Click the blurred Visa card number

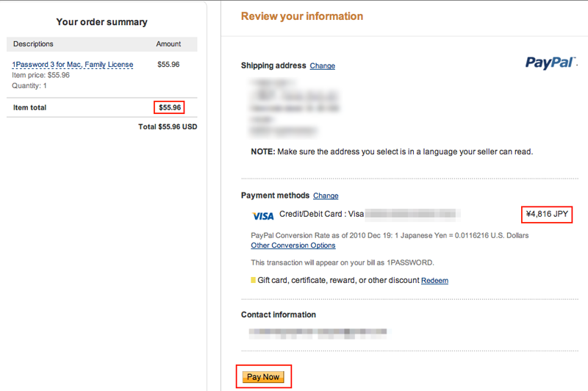tap(412, 215)
